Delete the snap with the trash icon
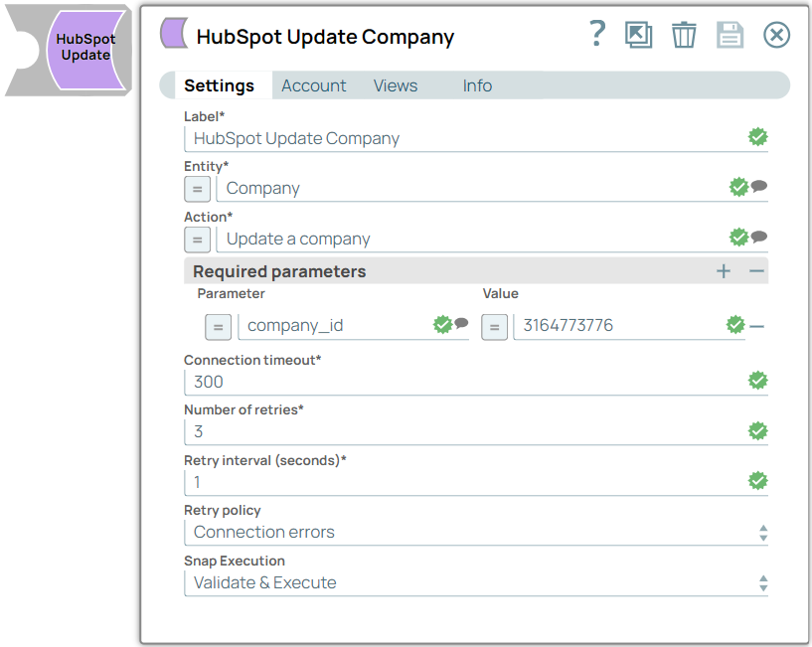This screenshot has width=812, height=647. pyautogui.click(x=684, y=35)
